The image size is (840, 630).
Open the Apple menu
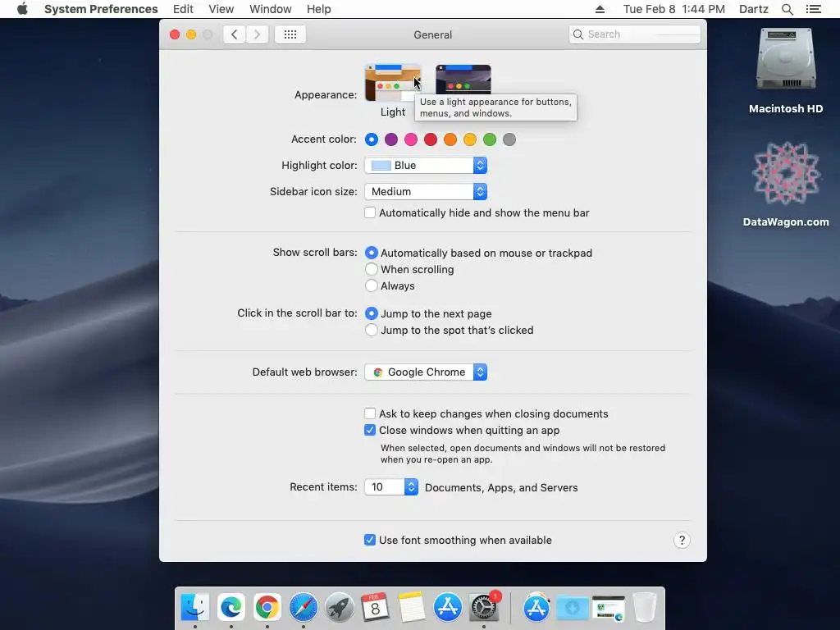tap(22, 9)
